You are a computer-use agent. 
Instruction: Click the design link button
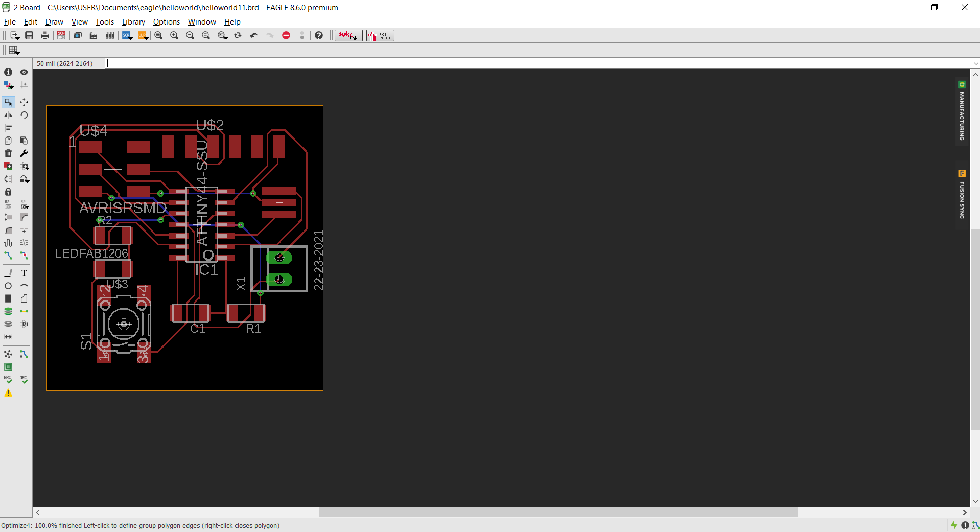(x=348, y=35)
